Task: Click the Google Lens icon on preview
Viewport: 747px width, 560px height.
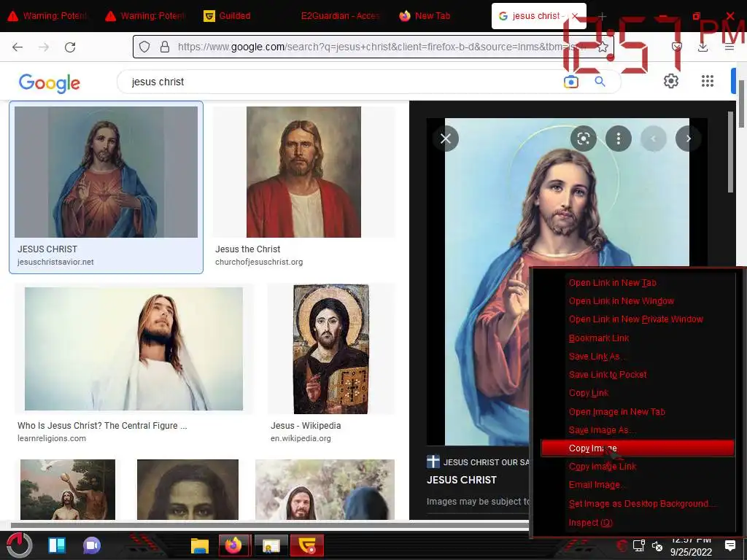Action: tap(584, 139)
